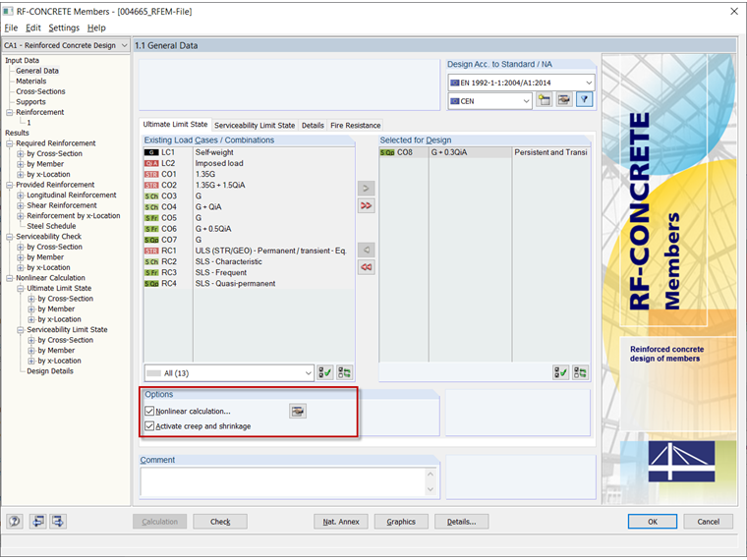Screen dimensions: 747x560
Task: Select the Ultimate Limit State tab
Action: tap(175, 125)
